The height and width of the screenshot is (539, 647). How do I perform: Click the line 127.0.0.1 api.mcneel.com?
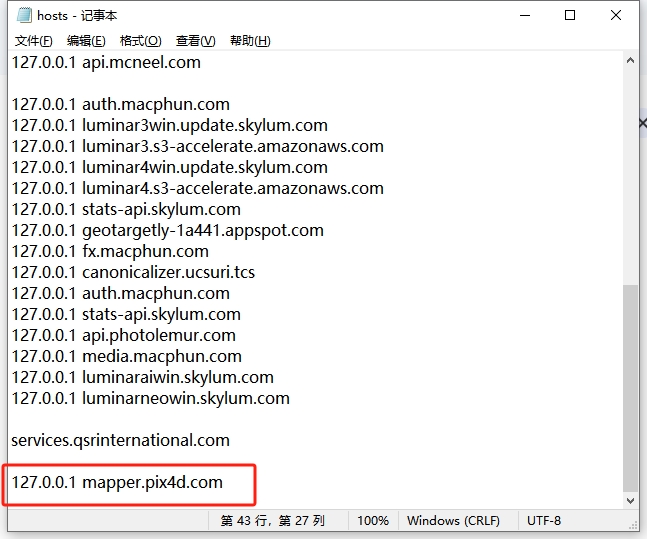click(106, 62)
